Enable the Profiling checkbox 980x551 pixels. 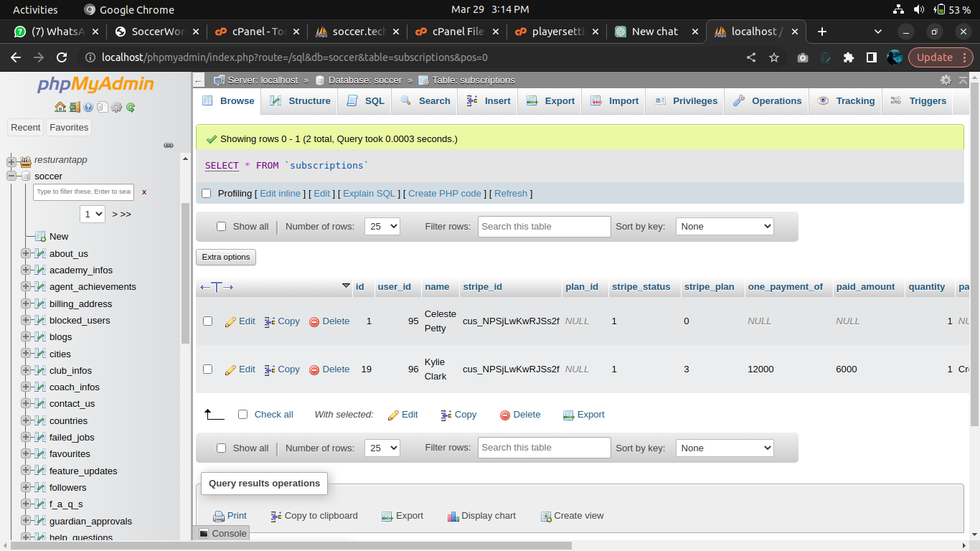click(207, 194)
